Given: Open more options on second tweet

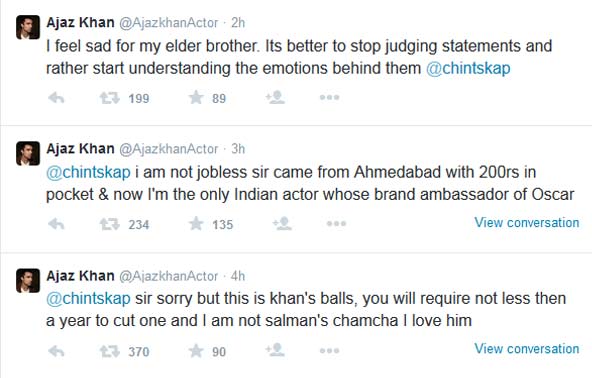Looking at the screenshot, I should tap(336, 224).
